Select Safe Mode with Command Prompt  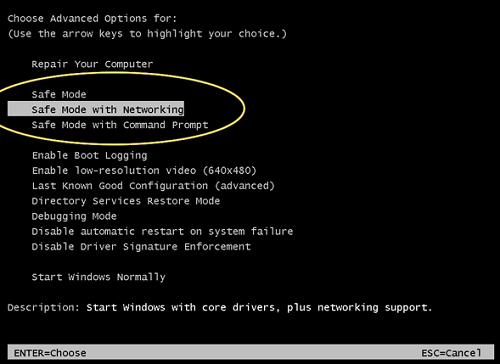[120, 125]
